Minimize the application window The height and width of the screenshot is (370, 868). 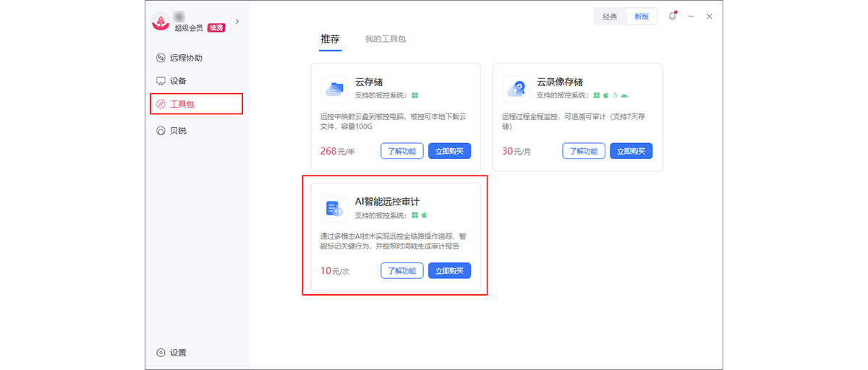coord(692,16)
